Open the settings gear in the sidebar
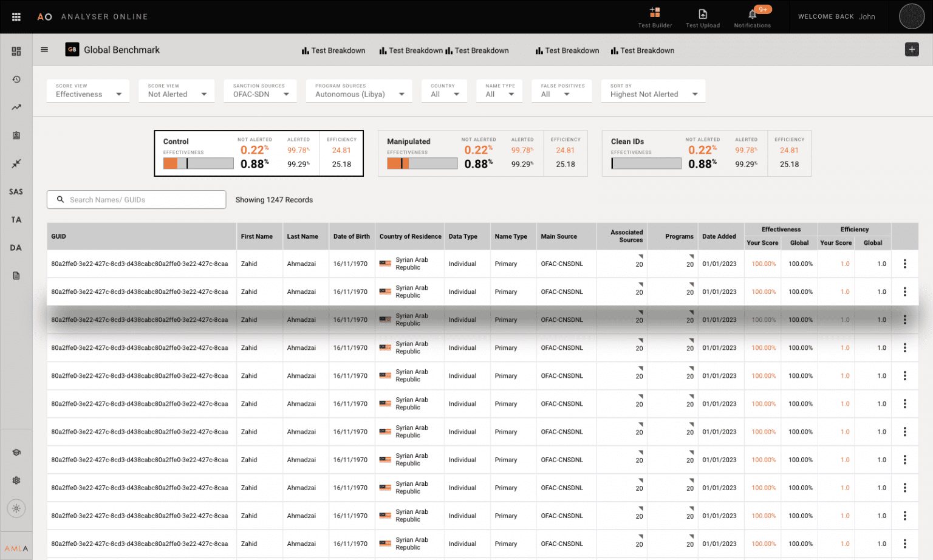Viewport: 933px width, 560px height. (16, 480)
